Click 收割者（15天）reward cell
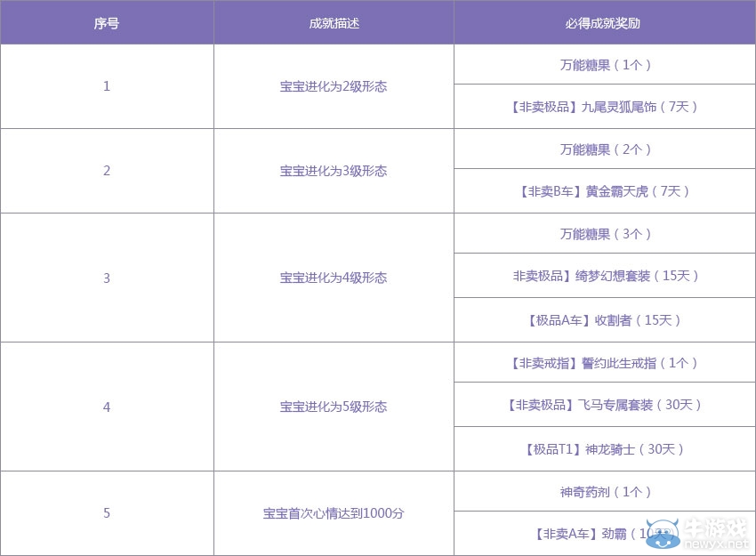The height and width of the screenshot is (556, 756). pos(604,320)
